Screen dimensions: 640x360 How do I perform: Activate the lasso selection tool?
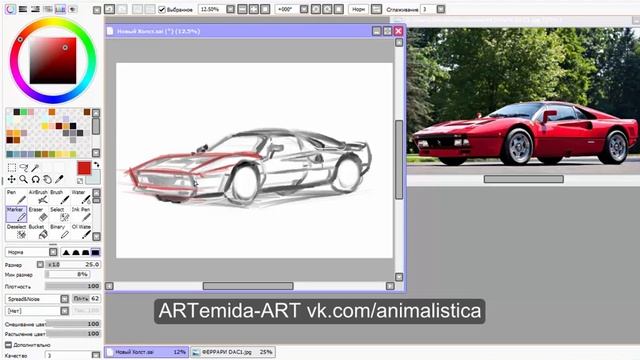[24, 167]
